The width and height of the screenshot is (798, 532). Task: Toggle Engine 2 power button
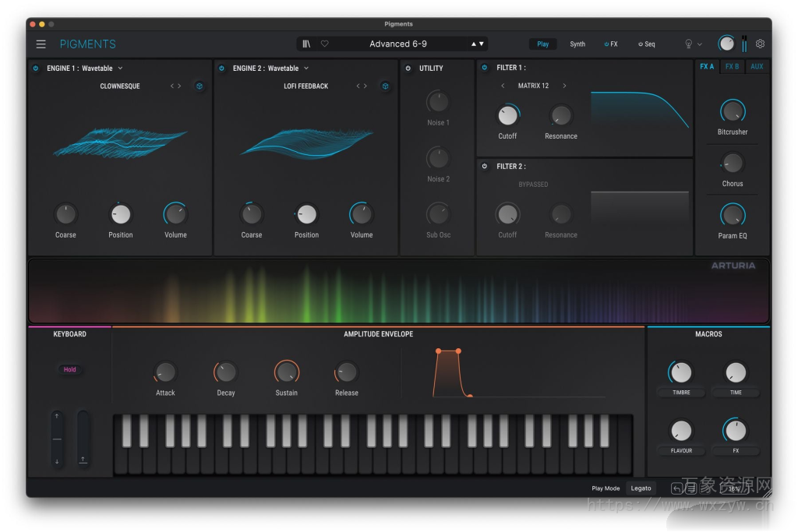[222, 69]
